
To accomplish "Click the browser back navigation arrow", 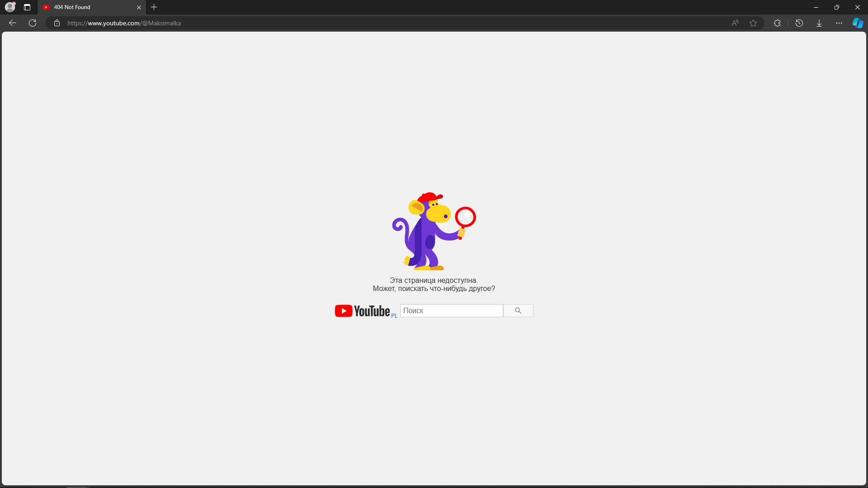I will point(13,23).
